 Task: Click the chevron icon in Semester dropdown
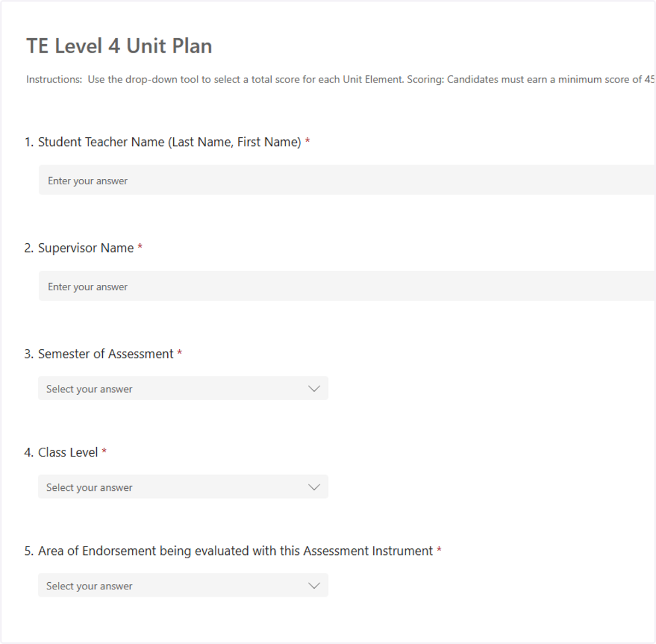click(314, 389)
